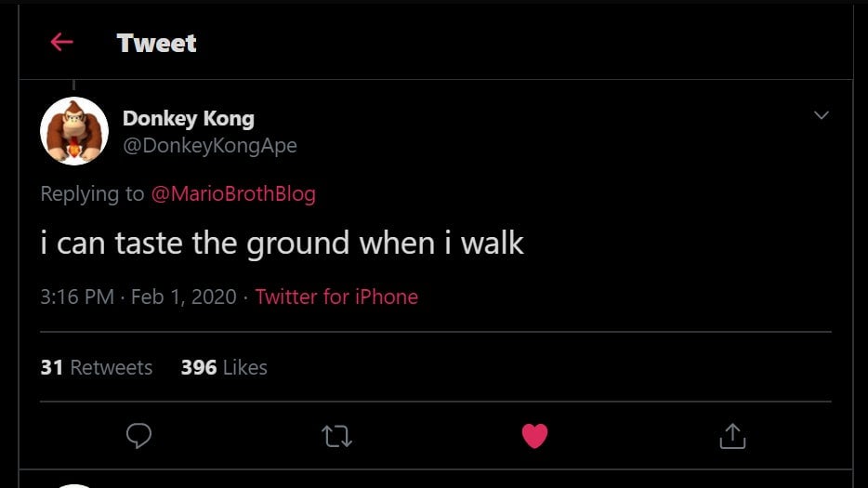
Task: Open Donkey Kong's profile picture
Action: (74, 130)
